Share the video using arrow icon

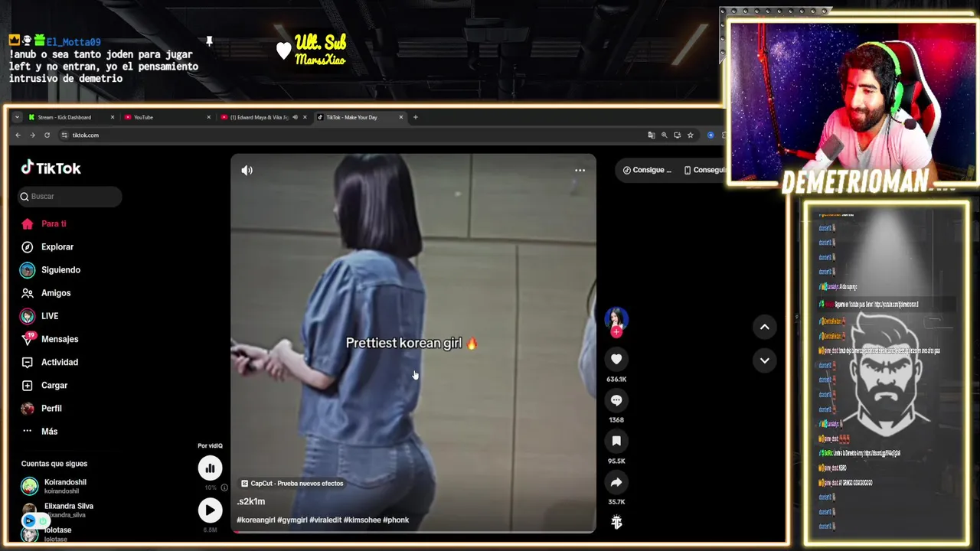tap(616, 482)
